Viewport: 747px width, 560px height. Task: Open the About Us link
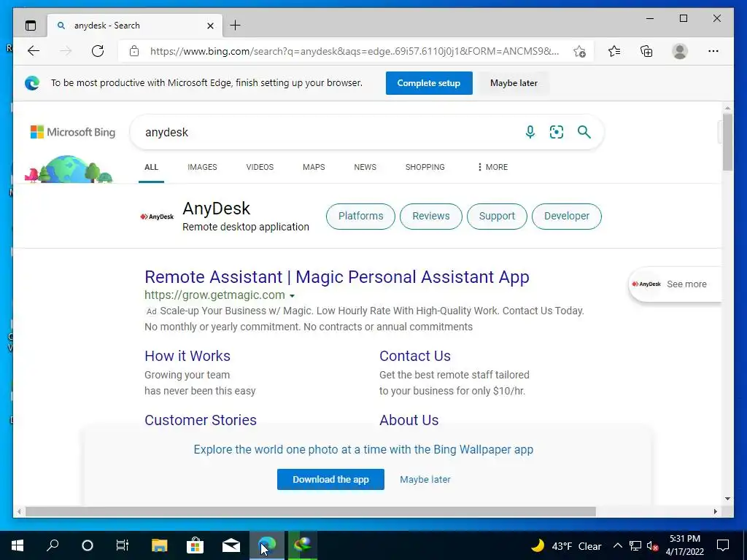coord(409,420)
